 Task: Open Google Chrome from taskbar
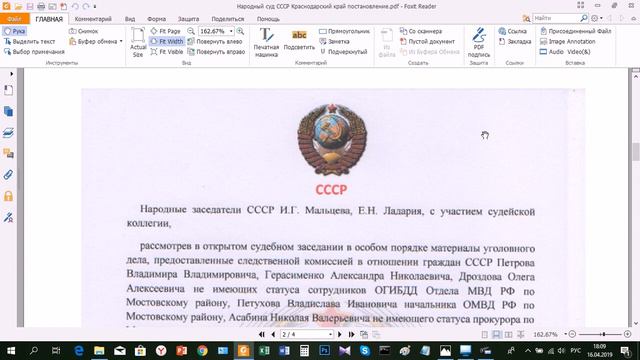coord(202,351)
